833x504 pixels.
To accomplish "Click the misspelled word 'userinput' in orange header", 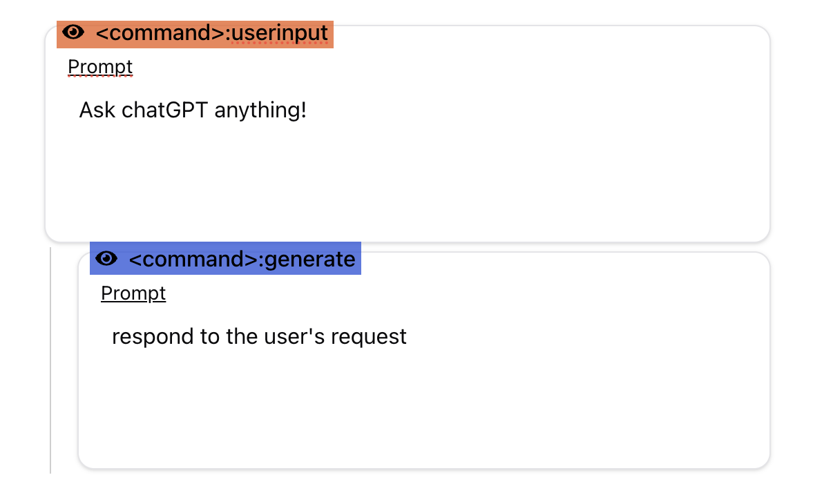I will (279, 32).
